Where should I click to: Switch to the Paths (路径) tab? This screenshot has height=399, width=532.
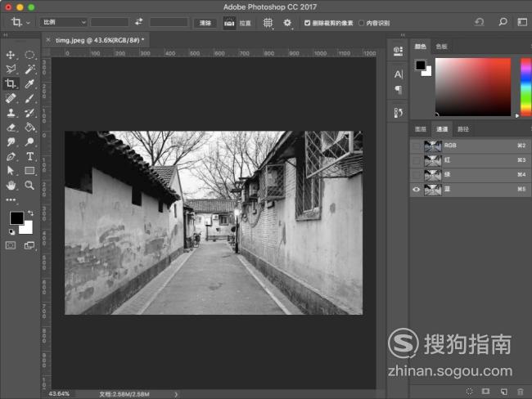(463, 129)
